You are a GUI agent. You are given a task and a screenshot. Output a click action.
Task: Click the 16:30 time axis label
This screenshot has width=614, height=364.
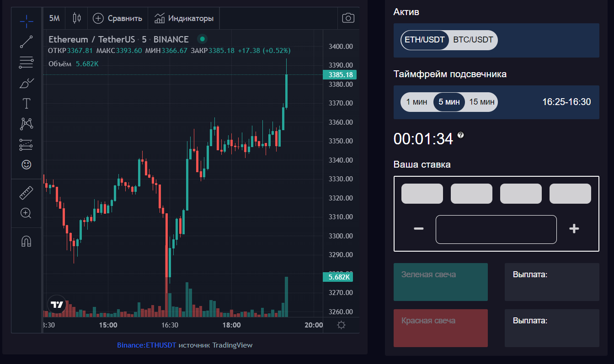[170, 325]
